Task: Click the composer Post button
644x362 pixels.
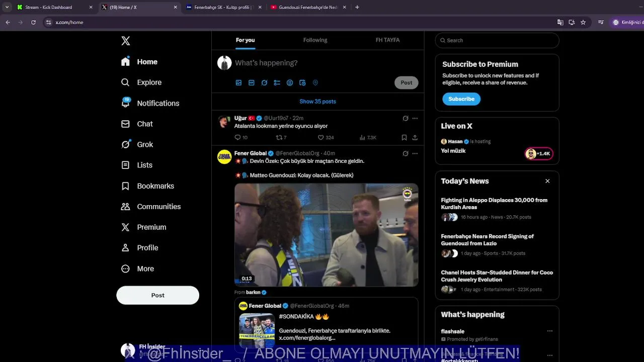Action: pos(406,82)
